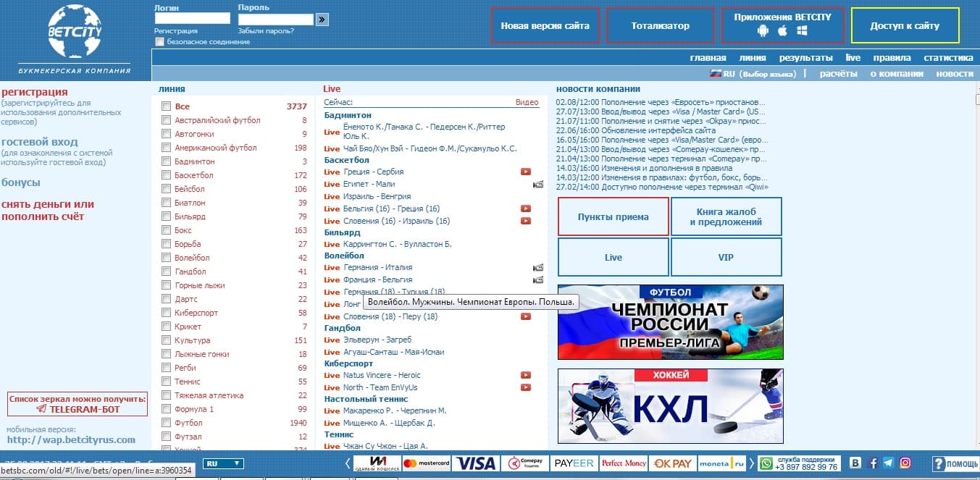Play video for Бельгия (16) - Греция (16)

pyautogui.click(x=526, y=209)
